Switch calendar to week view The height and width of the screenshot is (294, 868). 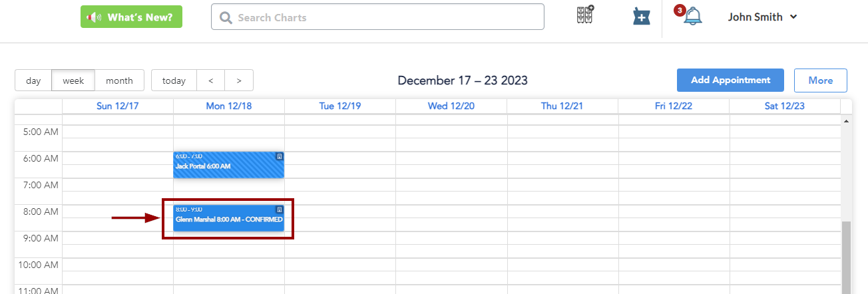pos(73,80)
